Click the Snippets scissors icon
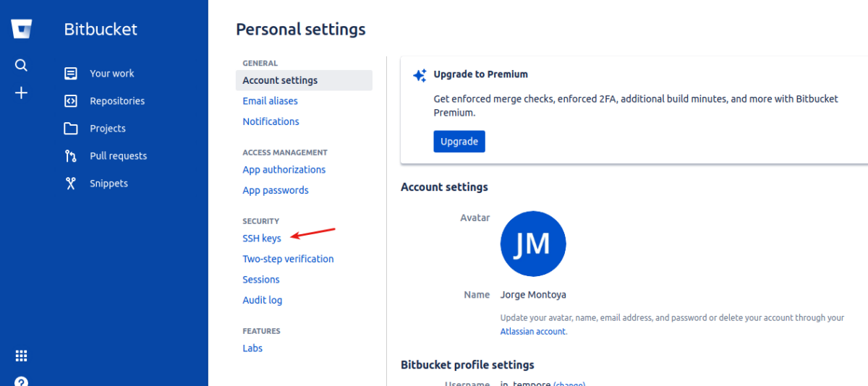 tap(71, 184)
